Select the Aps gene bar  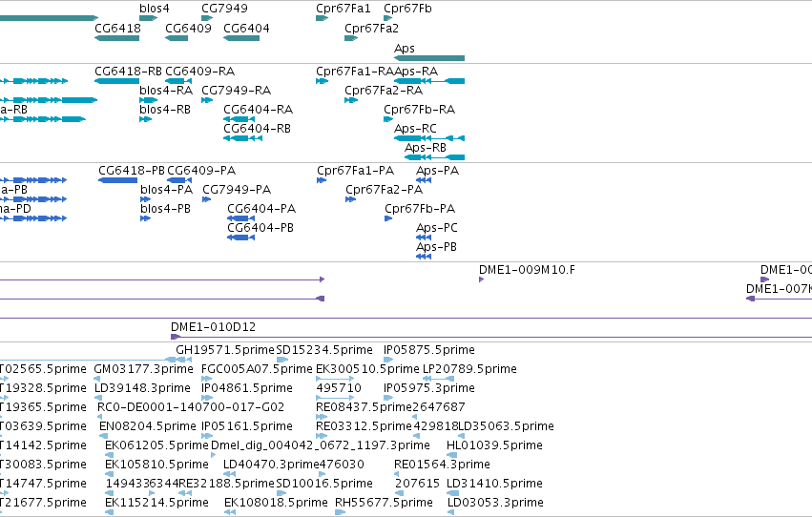(x=429, y=58)
